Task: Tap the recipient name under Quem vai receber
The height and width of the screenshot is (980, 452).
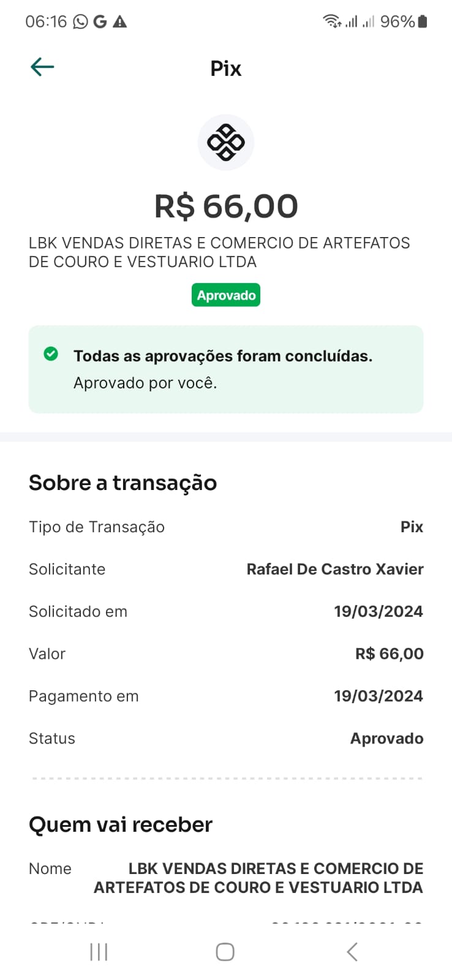Action: pos(258,878)
